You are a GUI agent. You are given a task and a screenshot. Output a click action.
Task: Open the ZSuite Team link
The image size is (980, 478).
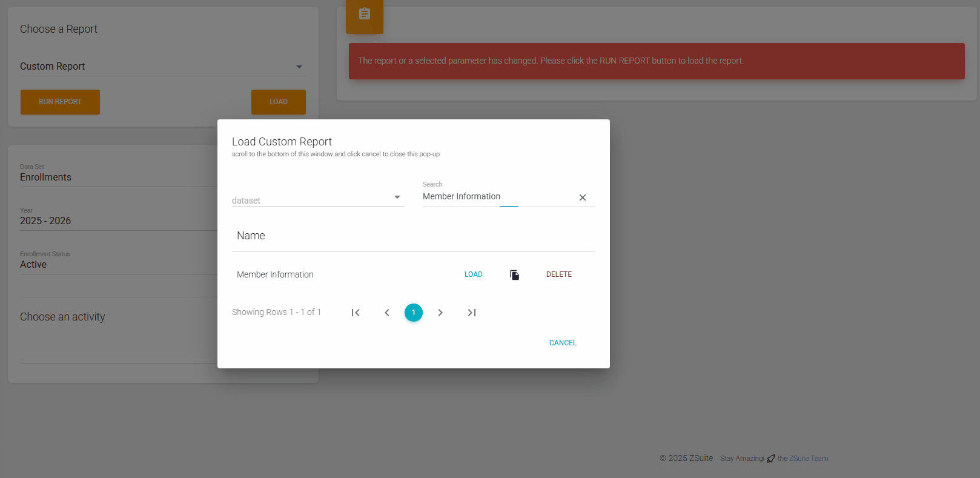pos(809,459)
